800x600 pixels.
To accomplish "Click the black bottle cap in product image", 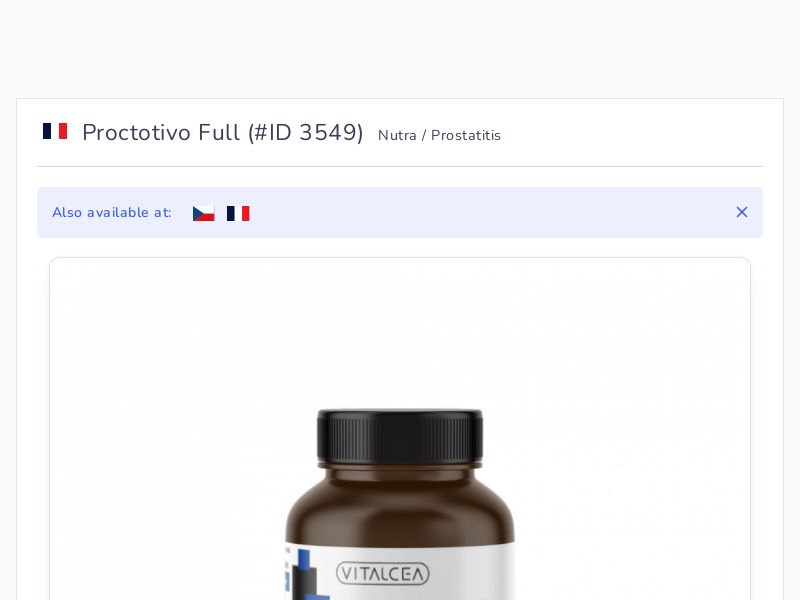I will (x=400, y=435).
